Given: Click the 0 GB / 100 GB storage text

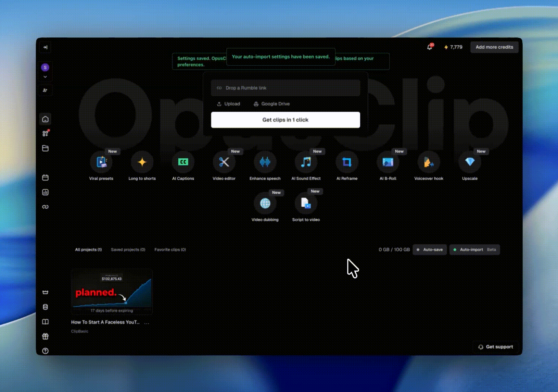Looking at the screenshot, I should pyautogui.click(x=394, y=250).
